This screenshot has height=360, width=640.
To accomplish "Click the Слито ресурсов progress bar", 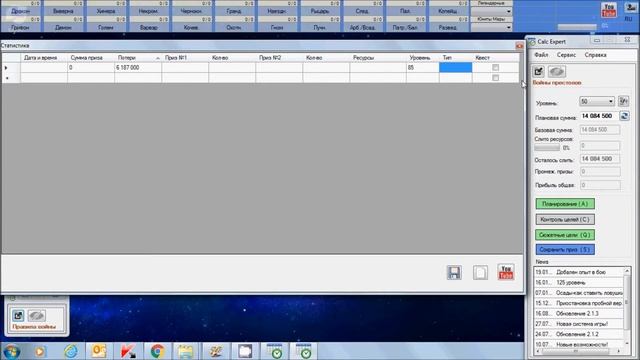I will [x=547, y=147].
